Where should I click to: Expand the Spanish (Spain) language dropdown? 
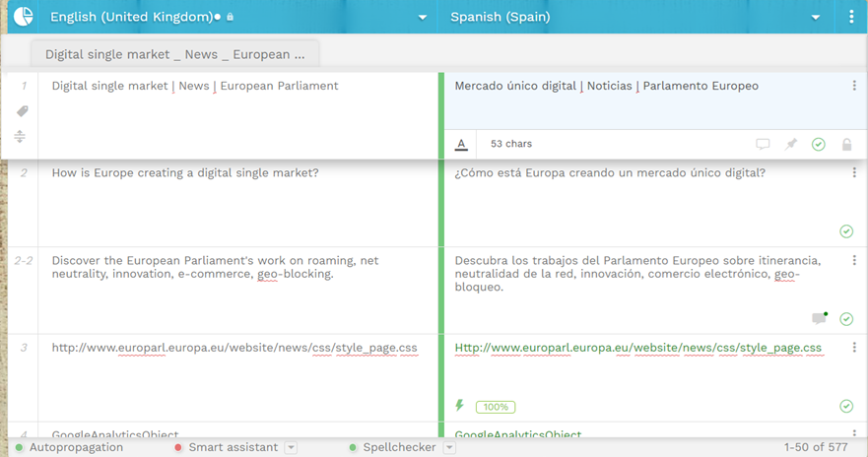[815, 17]
